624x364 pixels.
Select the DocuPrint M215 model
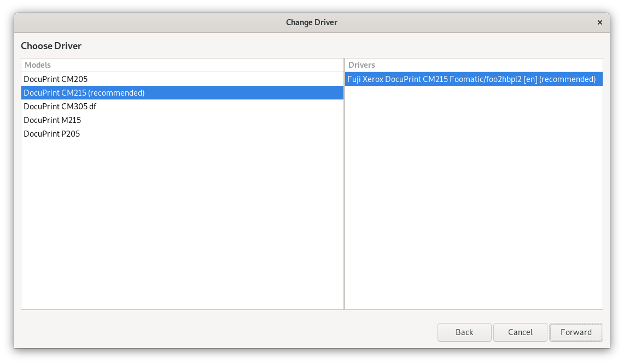[x=52, y=120]
